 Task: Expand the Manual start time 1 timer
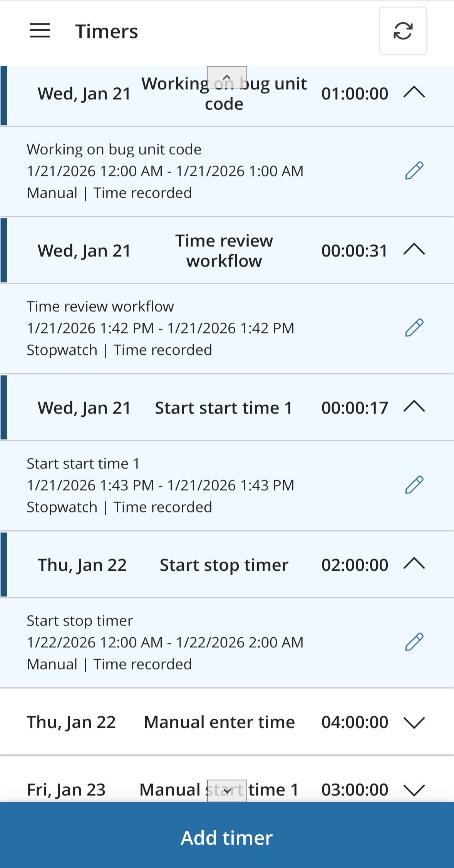click(414, 790)
